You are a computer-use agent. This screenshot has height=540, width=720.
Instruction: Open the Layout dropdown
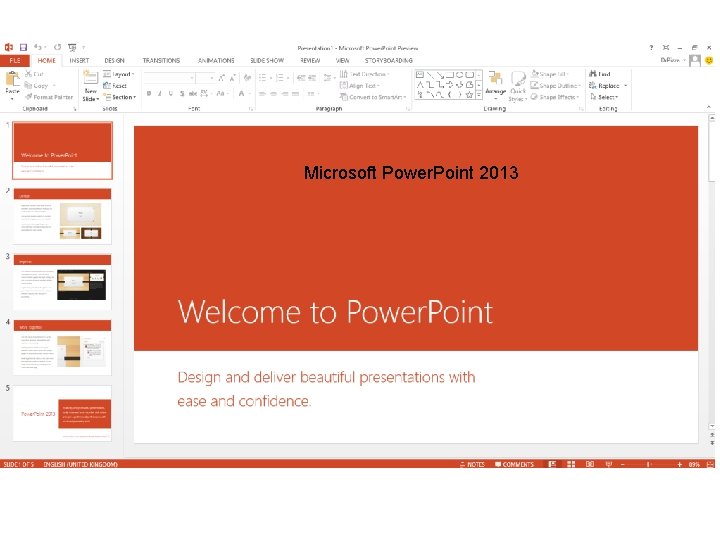coord(118,74)
